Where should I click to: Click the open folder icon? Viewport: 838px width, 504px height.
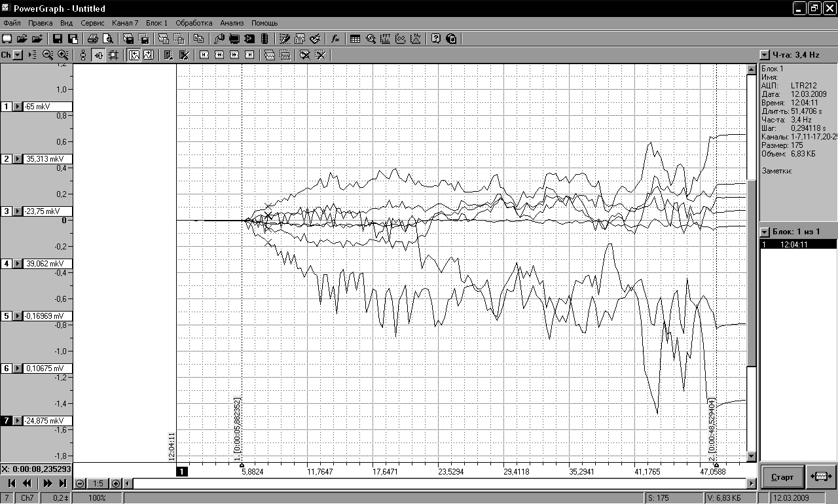[22, 39]
